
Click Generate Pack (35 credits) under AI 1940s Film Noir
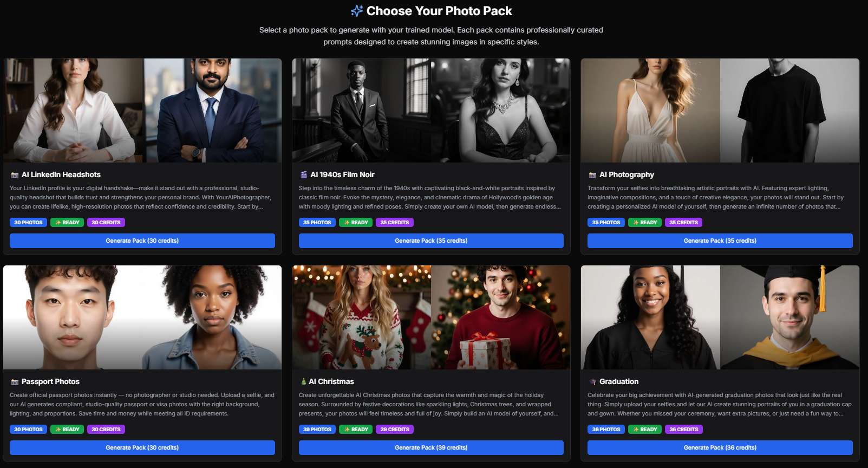(430, 240)
